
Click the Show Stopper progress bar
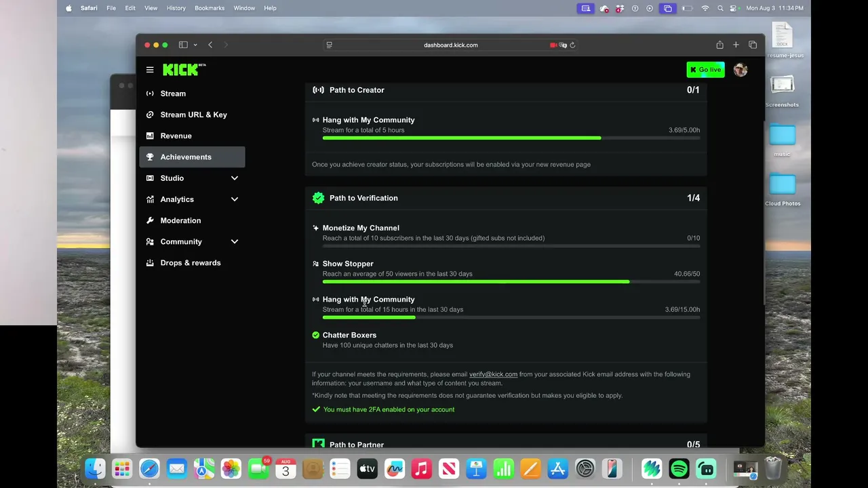(x=511, y=282)
